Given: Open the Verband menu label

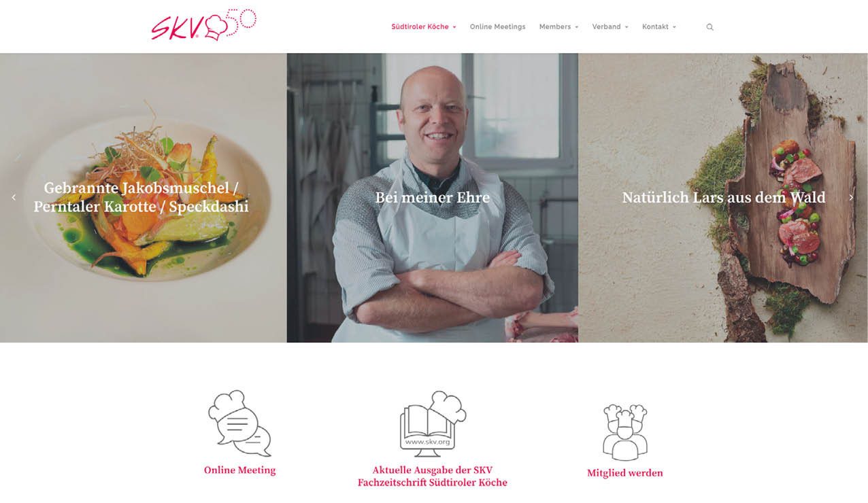Looking at the screenshot, I should (x=606, y=27).
